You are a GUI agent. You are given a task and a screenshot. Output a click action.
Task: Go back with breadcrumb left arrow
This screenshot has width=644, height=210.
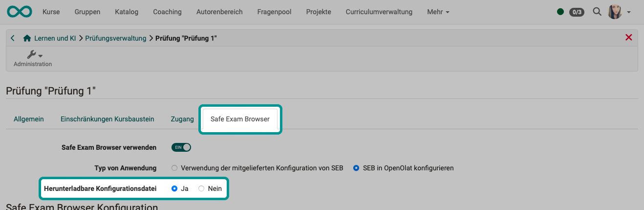coord(13,38)
